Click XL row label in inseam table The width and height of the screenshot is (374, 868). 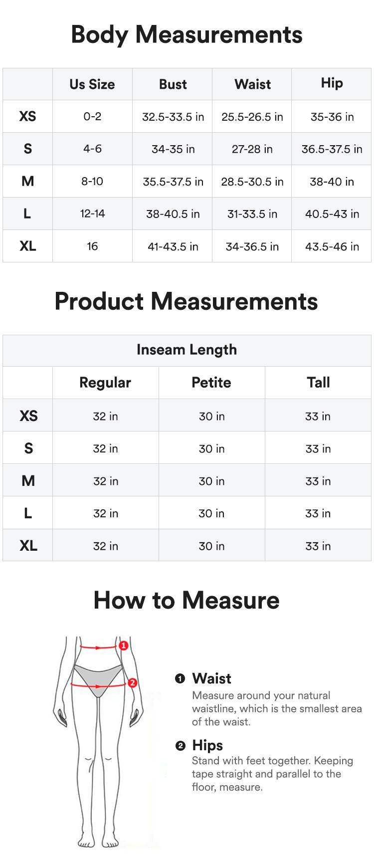(x=28, y=546)
